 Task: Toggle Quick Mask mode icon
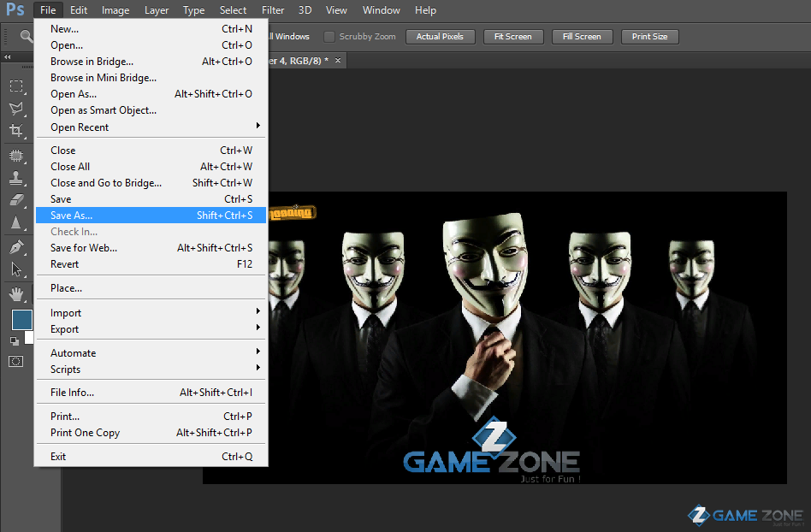click(x=16, y=362)
